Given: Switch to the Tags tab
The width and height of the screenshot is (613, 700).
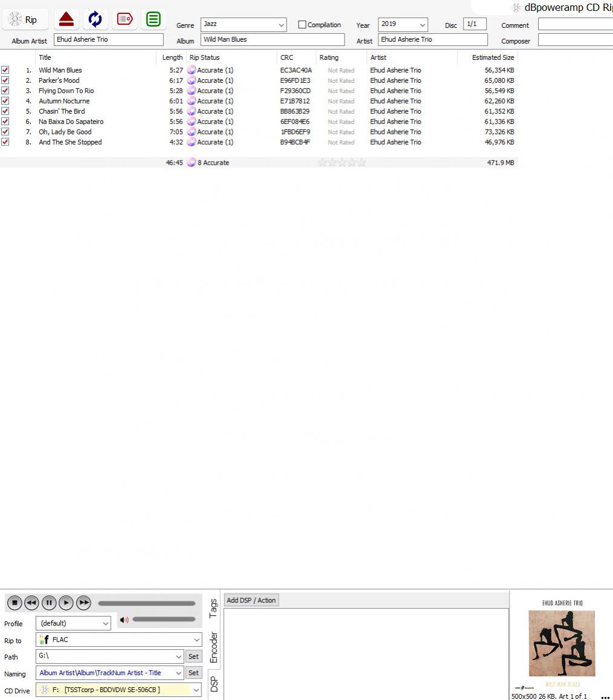Looking at the screenshot, I should (213, 608).
